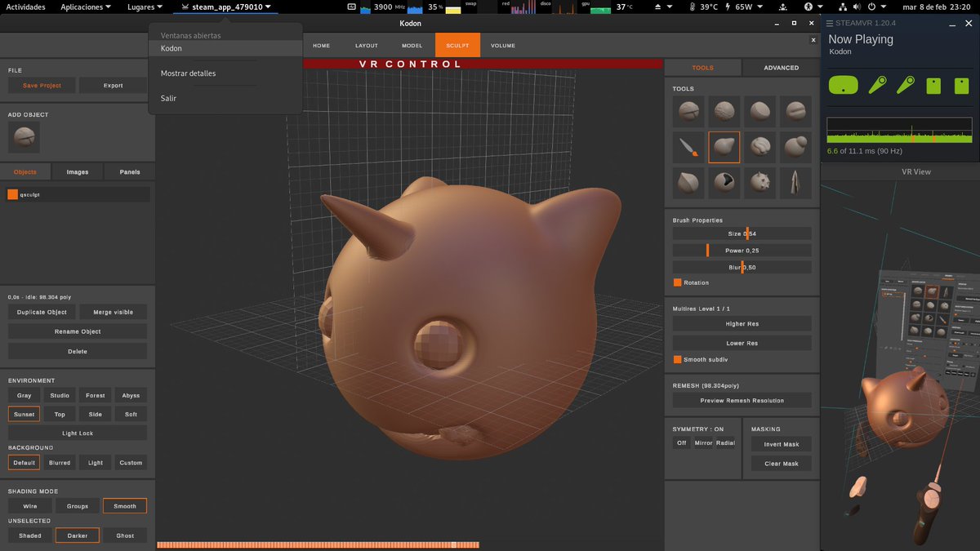Adjust the brush Power slider
980x551 pixels.
click(x=742, y=251)
